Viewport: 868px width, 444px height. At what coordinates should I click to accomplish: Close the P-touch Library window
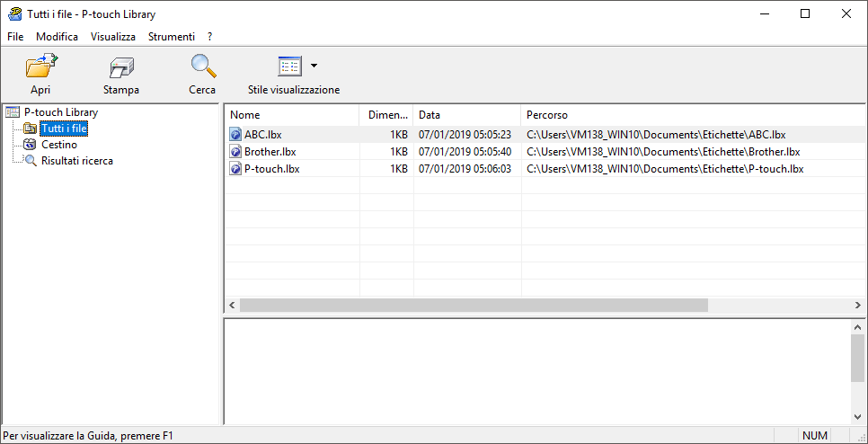click(x=846, y=13)
